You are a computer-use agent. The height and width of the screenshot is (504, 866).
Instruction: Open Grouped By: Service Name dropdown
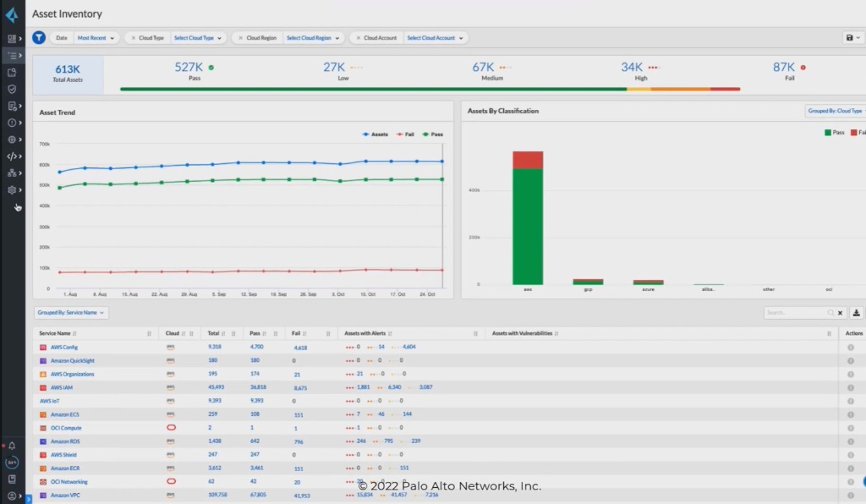pos(71,312)
